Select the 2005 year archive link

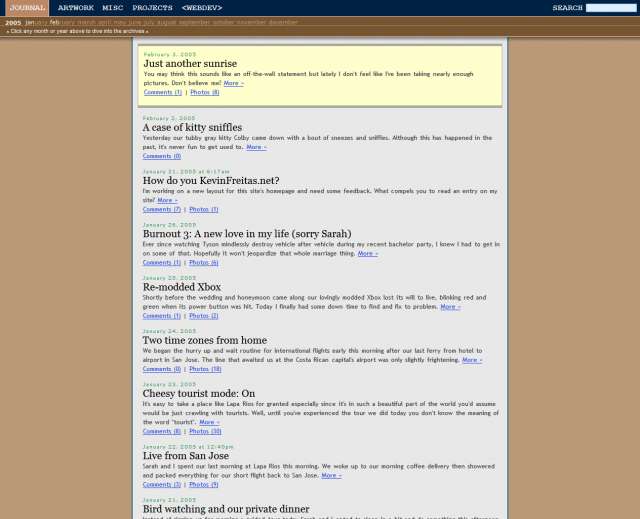click(x=13, y=23)
